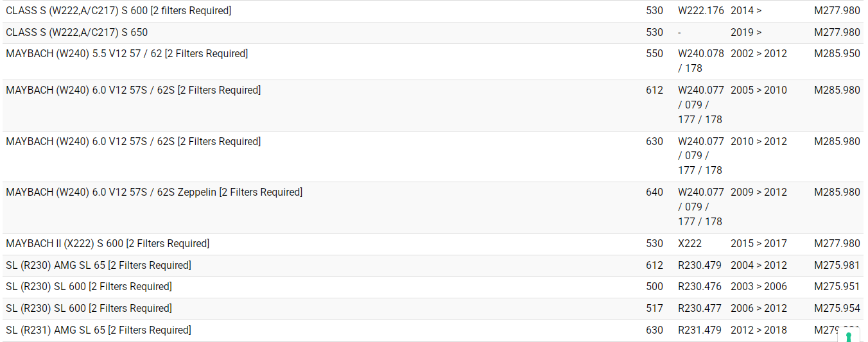Select the CLASS S S 600 row

tap(119, 11)
